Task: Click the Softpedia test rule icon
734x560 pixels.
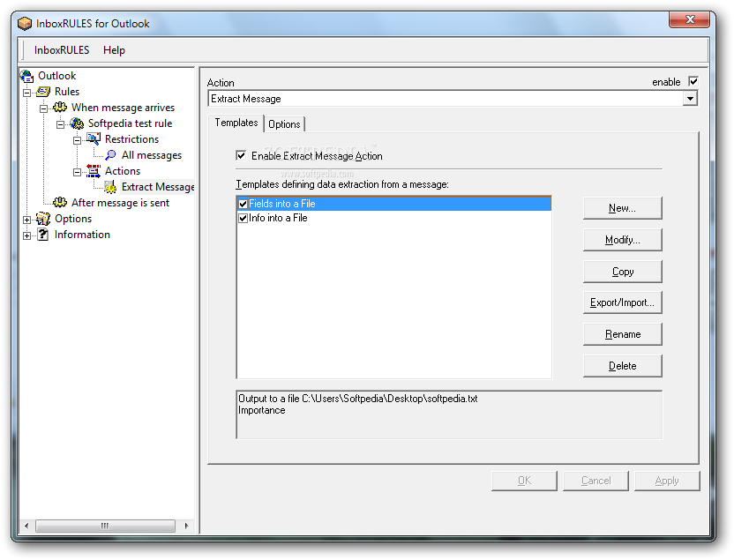Action: point(77,123)
